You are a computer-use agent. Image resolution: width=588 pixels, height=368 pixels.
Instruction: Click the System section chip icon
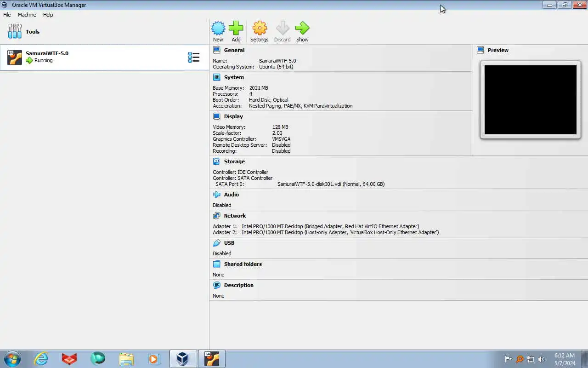tap(217, 77)
